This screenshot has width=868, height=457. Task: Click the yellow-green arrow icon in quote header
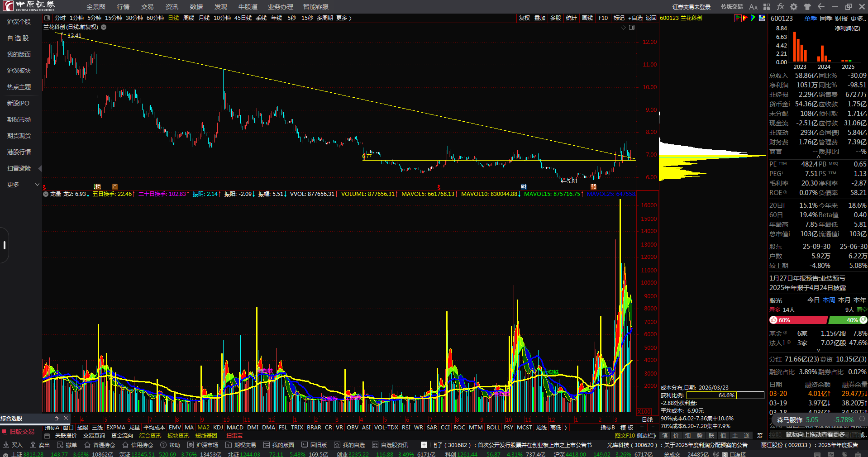click(x=753, y=18)
